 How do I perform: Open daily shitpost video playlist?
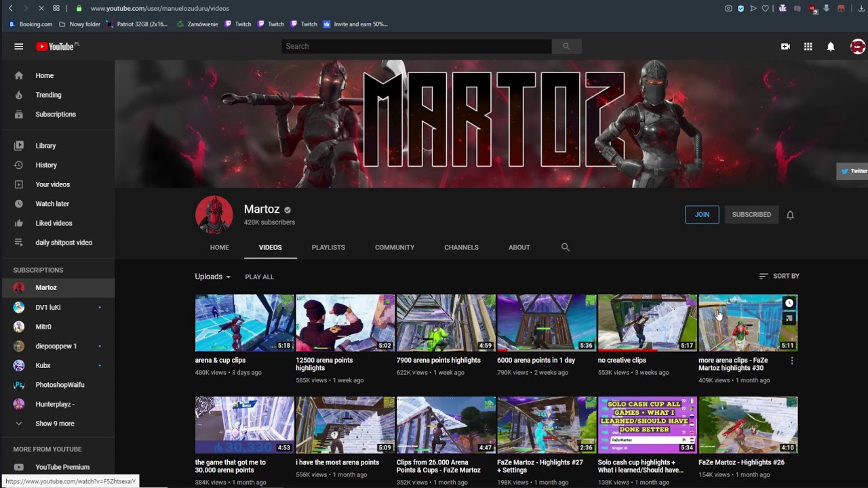58,243
